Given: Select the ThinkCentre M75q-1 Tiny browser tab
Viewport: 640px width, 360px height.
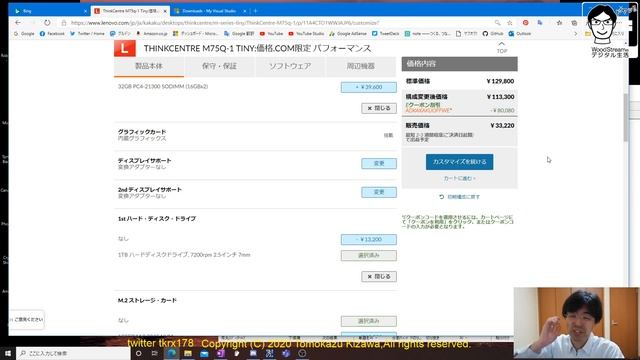Looking at the screenshot, I should [x=130, y=11].
